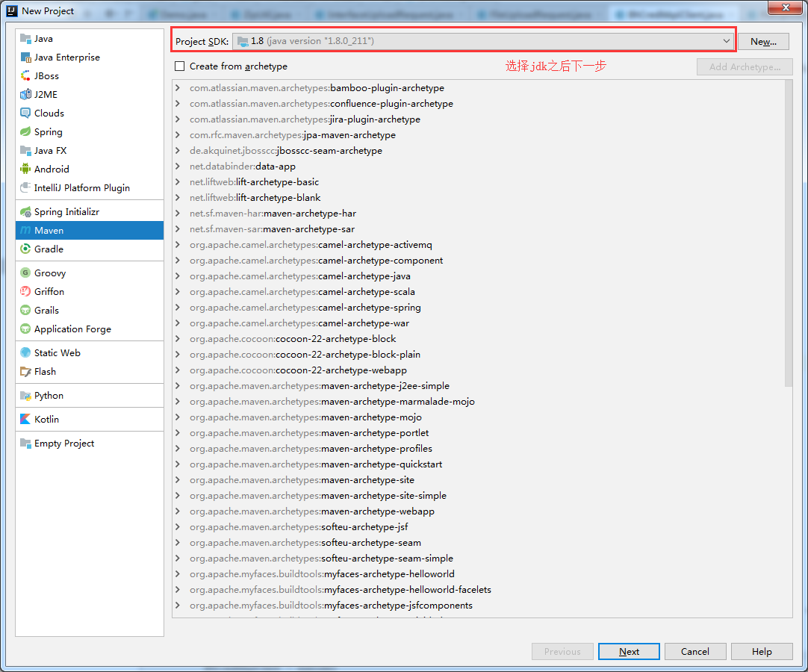Select net.databinder:data-app row
Image resolution: width=808 pixels, height=672 pixels.
479,167
